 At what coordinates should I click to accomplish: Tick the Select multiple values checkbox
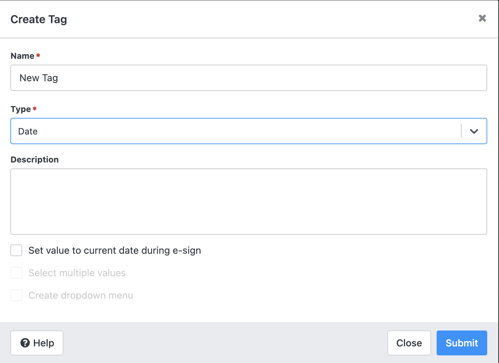[16, 273]
